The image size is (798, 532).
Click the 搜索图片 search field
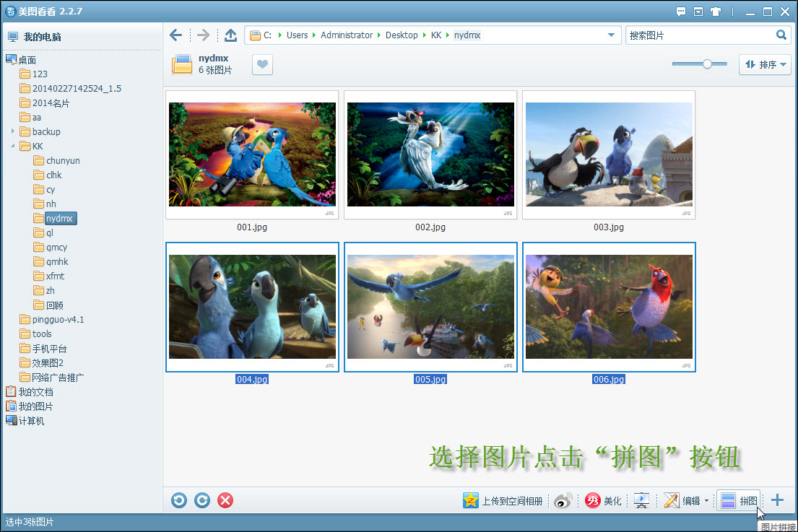point(700,35)
